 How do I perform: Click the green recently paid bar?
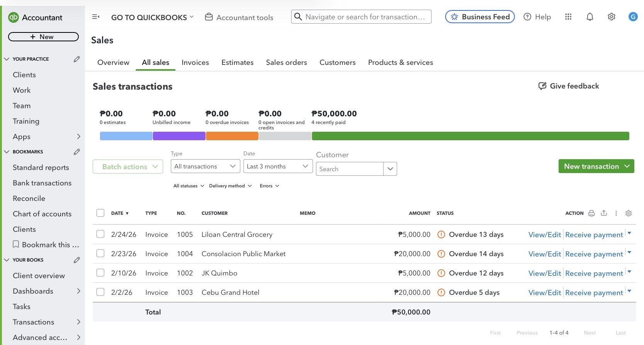tap(470, 136)
